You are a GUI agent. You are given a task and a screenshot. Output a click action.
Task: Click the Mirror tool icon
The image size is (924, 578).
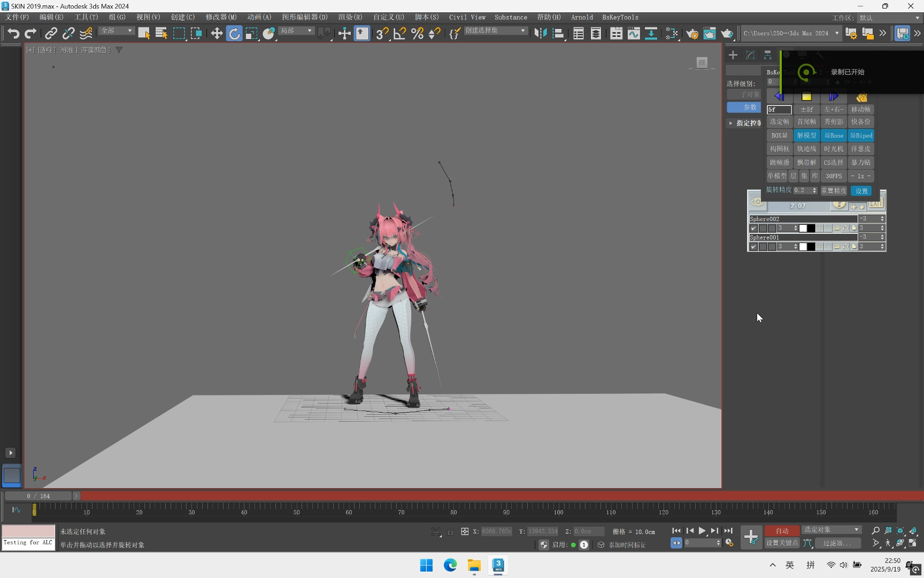(x=541, y=34)
